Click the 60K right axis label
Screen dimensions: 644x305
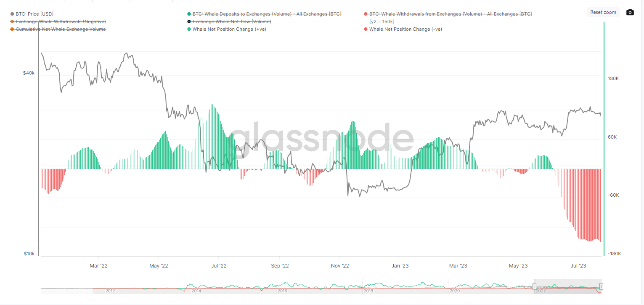coord(613,137)
